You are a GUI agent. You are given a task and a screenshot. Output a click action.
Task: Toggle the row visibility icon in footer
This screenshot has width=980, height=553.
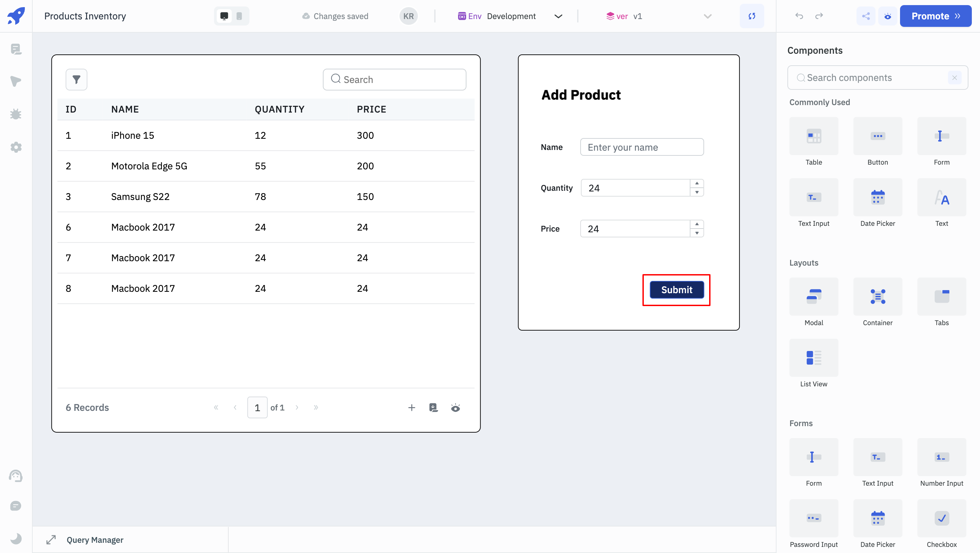456,407
